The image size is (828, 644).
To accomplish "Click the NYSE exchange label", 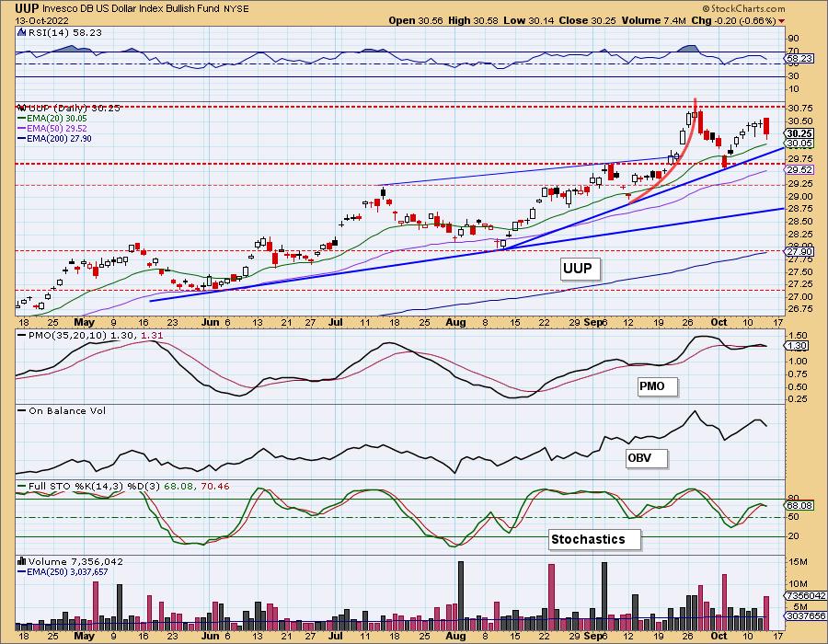I will pyautogui.click(x=235, y=8).
